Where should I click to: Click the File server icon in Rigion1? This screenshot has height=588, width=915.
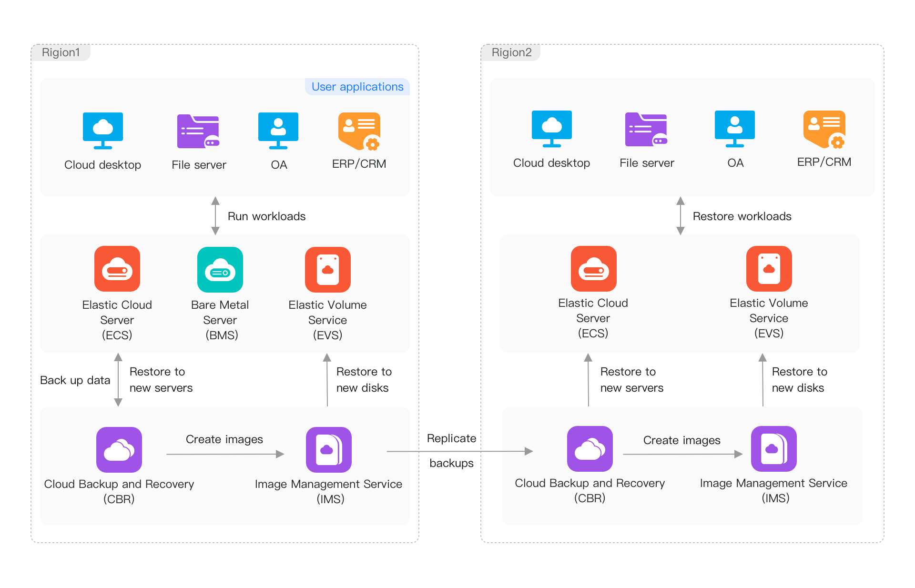[198, 131]
